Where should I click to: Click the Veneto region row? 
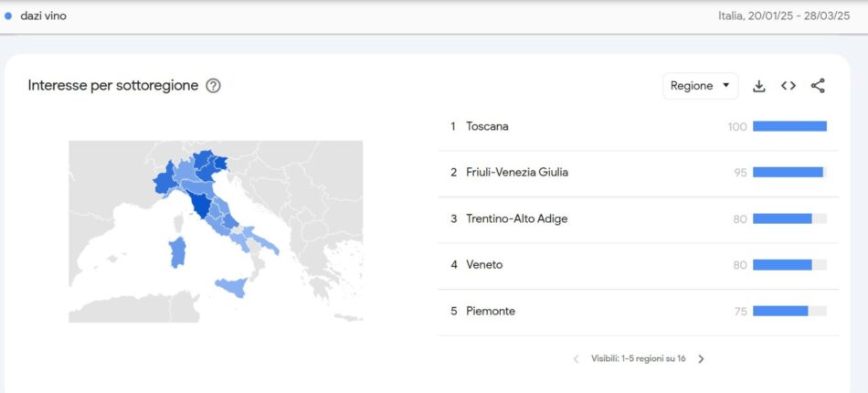(484, 265)
